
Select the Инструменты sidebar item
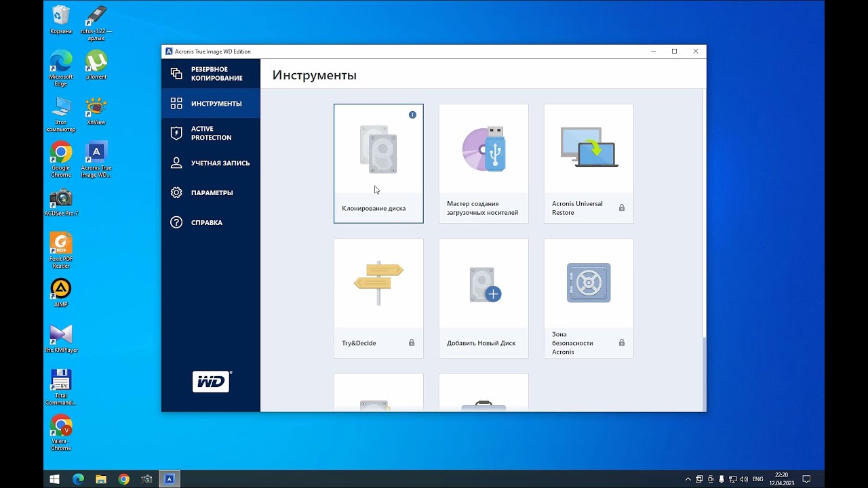pyautogui.click(x=211, y=104)
